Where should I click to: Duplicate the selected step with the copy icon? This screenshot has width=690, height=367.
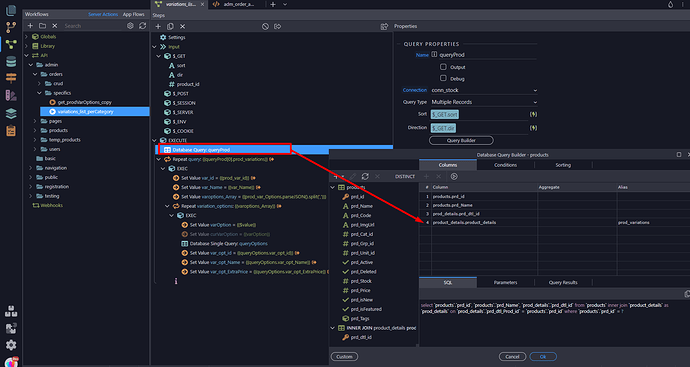coord(170,26)
